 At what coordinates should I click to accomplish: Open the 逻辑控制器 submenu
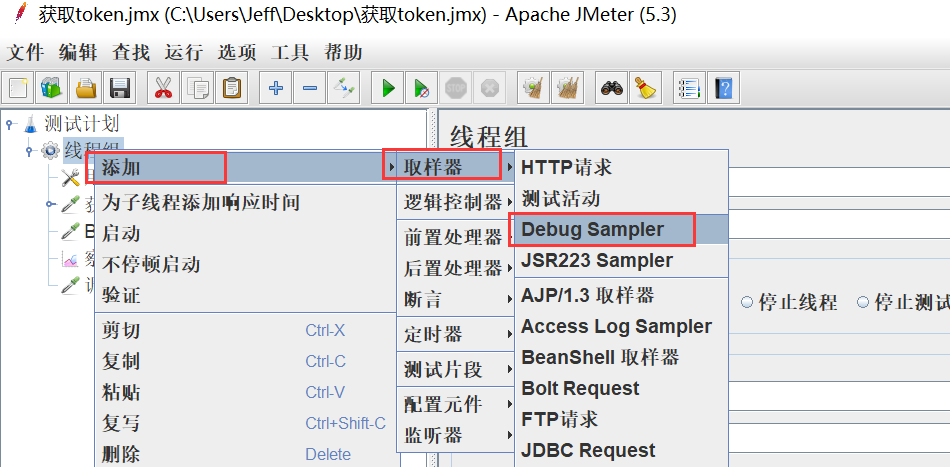click(x=456, y=202)
